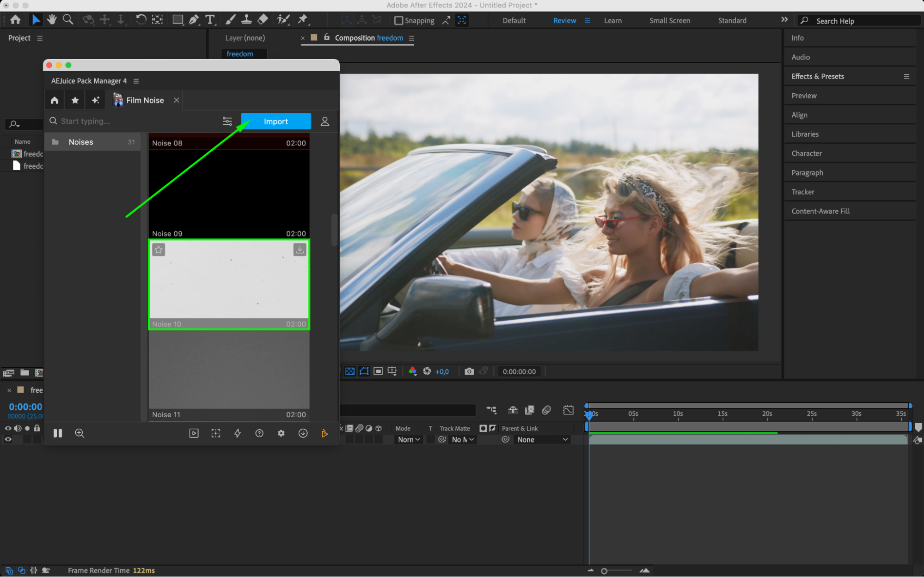924x577 pixels.
Task: Choose the Puppet Pin tool
Action: coord(303,19)
